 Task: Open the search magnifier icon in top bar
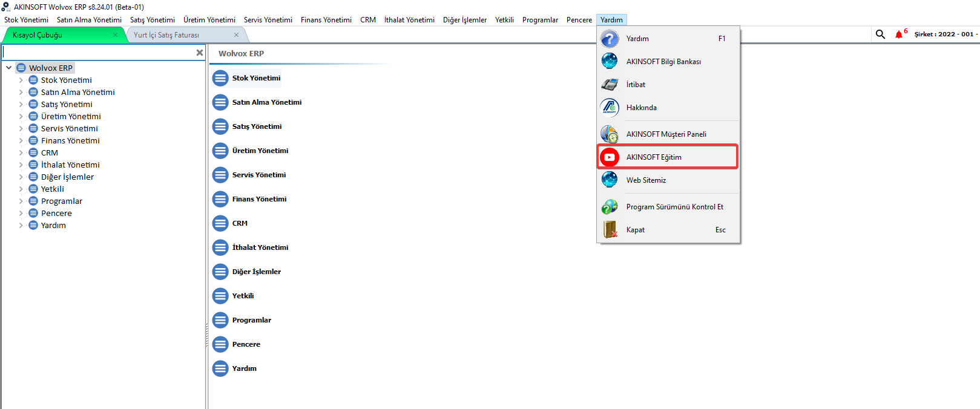point(880,34)
